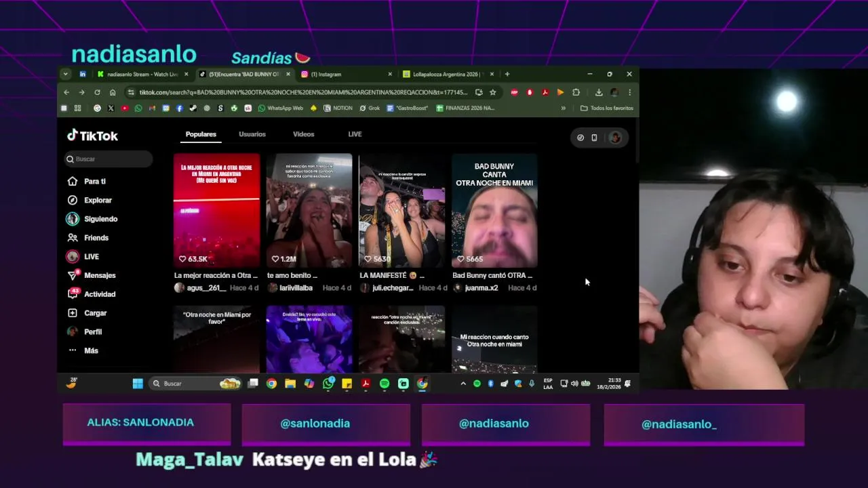Open the Todos los favoritos folder
The width and height of the screenshot is (868, 488).
point(607,108)
